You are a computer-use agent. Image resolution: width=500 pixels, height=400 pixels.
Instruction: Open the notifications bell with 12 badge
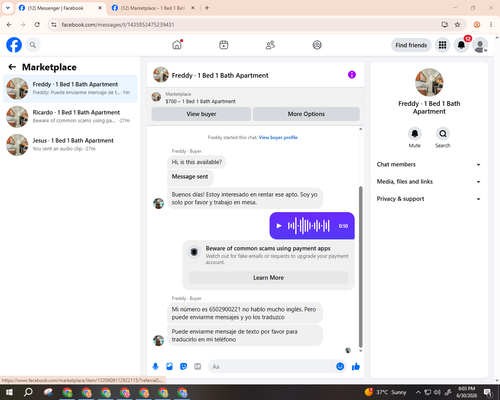[461, 45]
